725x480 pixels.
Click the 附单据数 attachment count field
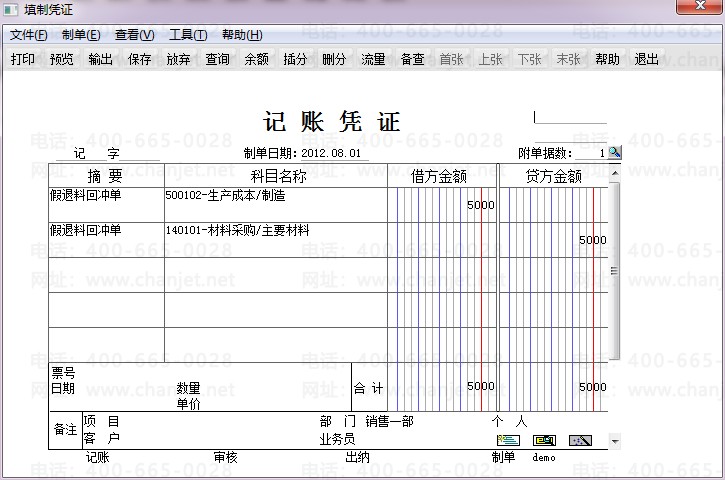point(590,153)
